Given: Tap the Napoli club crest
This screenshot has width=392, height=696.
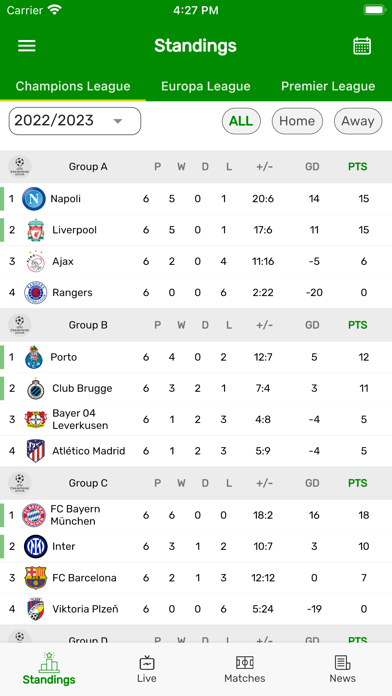Looking at the screenshot, I should (34, 198).
